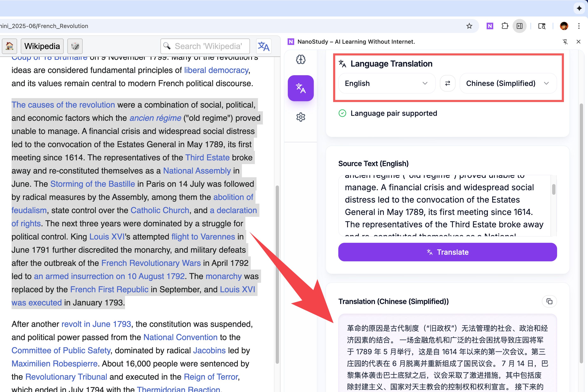Swap source and target languages
Image resolution: width=588 pixels, height=392 pixels.
pos(447,83)
